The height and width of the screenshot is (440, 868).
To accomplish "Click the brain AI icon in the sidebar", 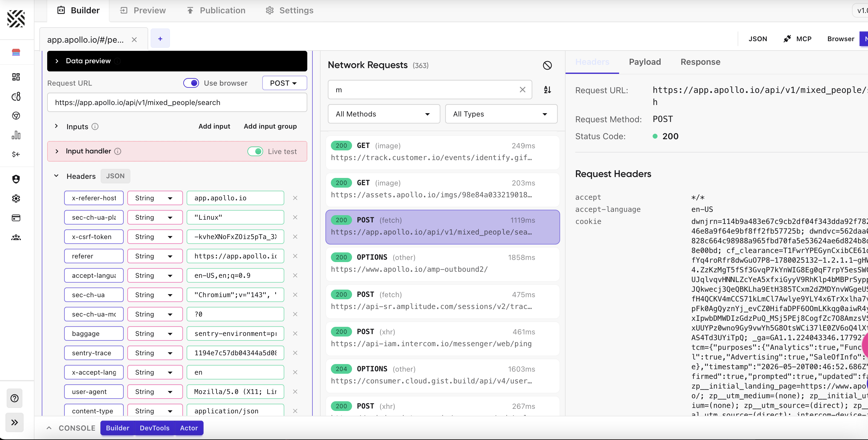I will [16, 97].
